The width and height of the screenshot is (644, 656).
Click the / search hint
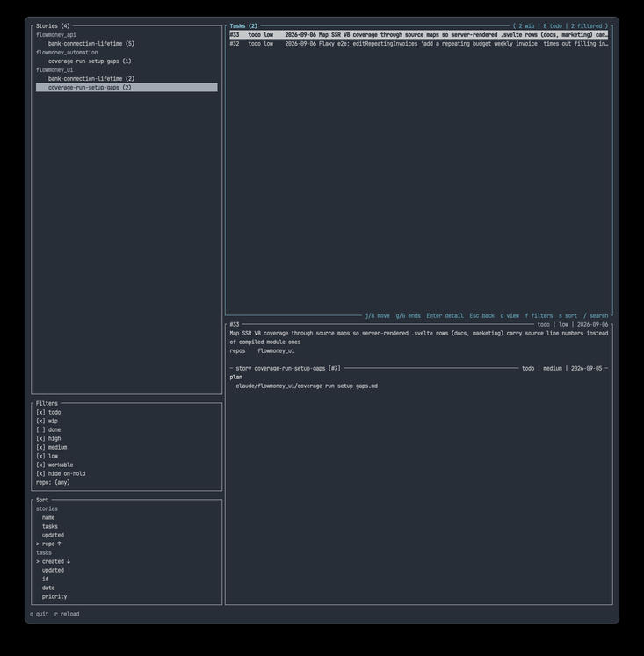[x=596, y=316]
